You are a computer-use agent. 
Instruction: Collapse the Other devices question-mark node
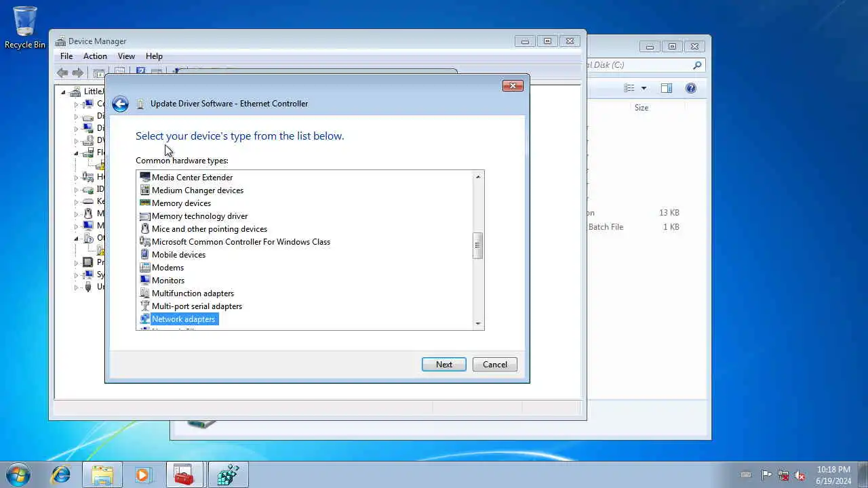(76, 239)
